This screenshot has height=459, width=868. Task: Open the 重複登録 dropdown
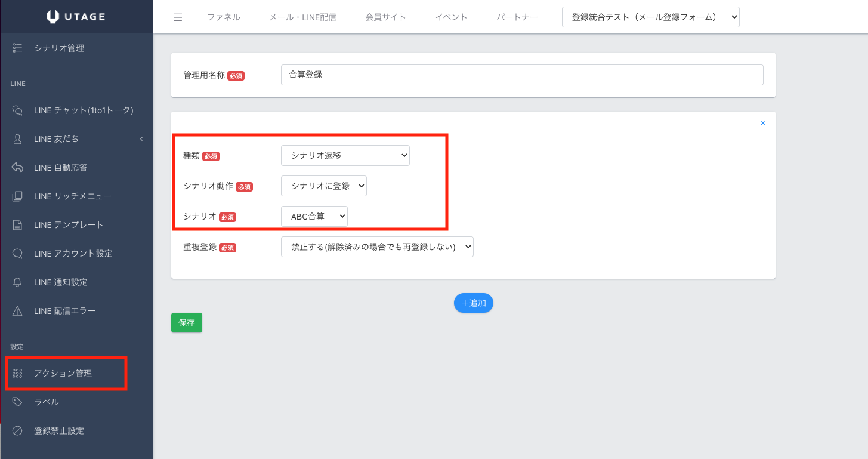(377, 247)
